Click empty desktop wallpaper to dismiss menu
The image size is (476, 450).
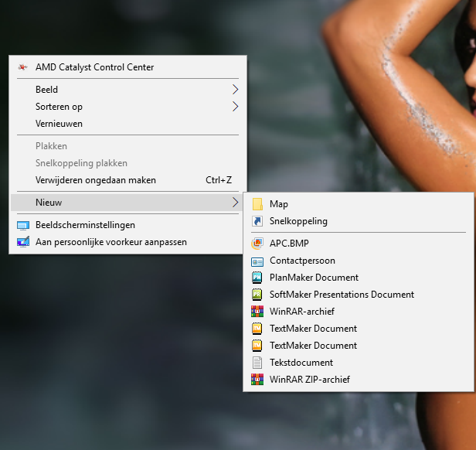click(x=116, y=348)
